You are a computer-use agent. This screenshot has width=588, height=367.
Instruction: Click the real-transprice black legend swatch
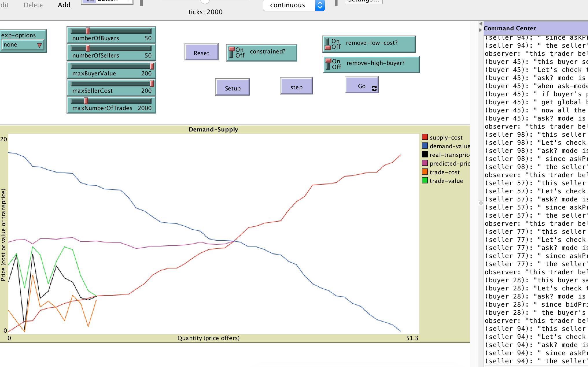coord(425,154)
